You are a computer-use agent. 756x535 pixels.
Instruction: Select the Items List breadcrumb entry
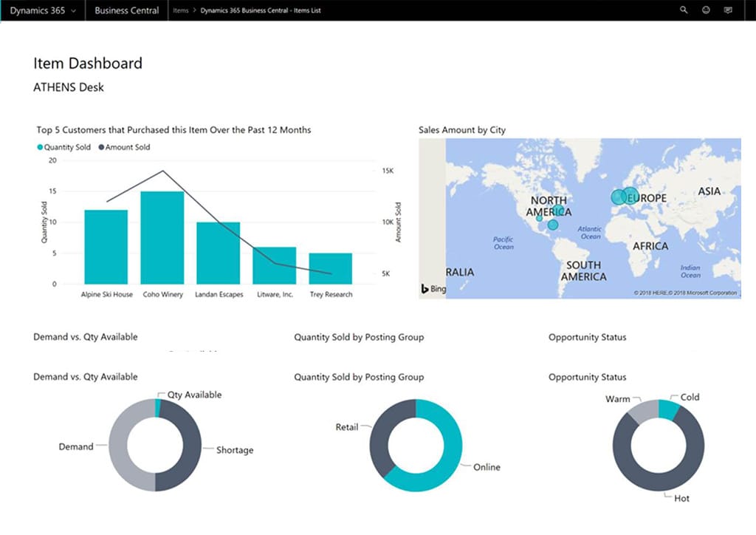click(x=261, y=10)
